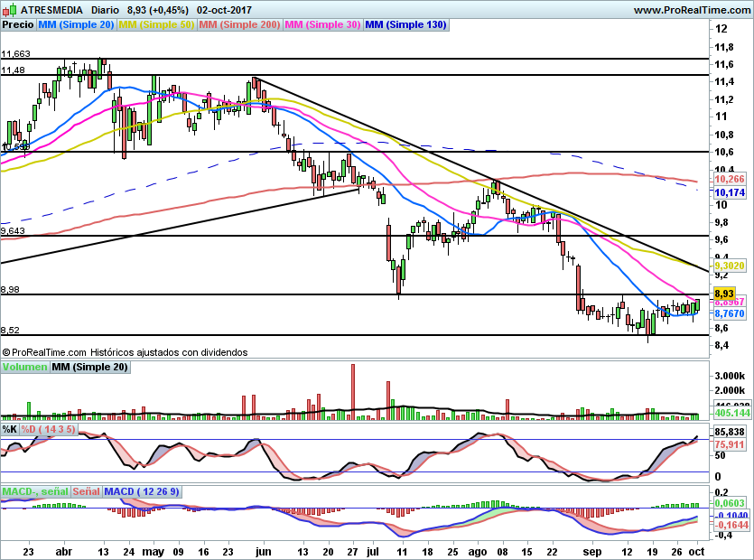Click the 11,663 resistance level label
Screen dimensions: 754x560
pyautogui.click(x=15, y=54)
